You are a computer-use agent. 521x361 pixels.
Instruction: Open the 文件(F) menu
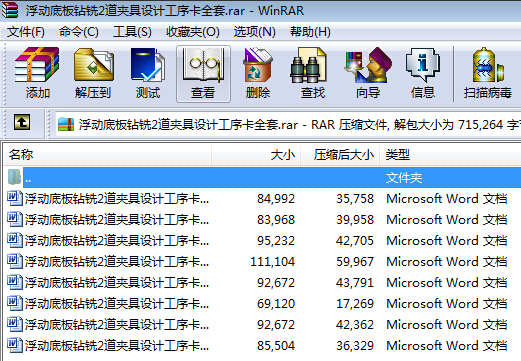(x=26, y=32)
